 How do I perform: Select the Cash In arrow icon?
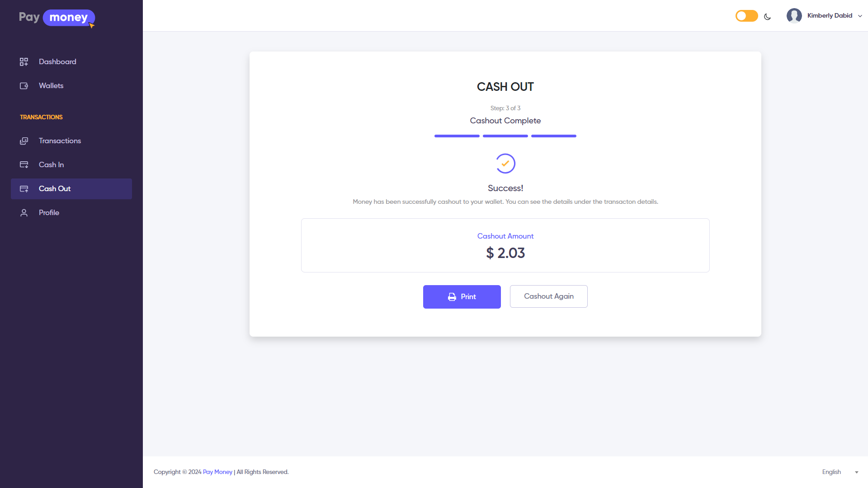pyautogui.click(x=24, y=164)
